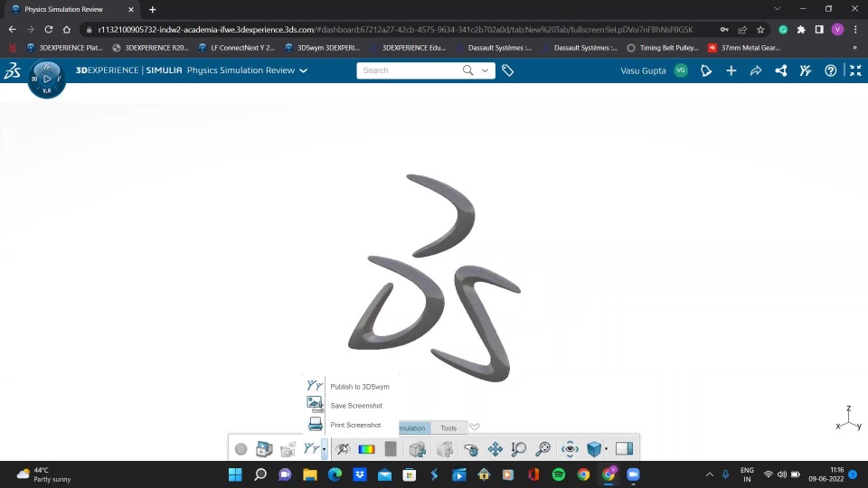Viewport: 868px width, 488px height.
Task: Open the 3DSwym communities icon in top bar
Action: (x=806, y=70)
